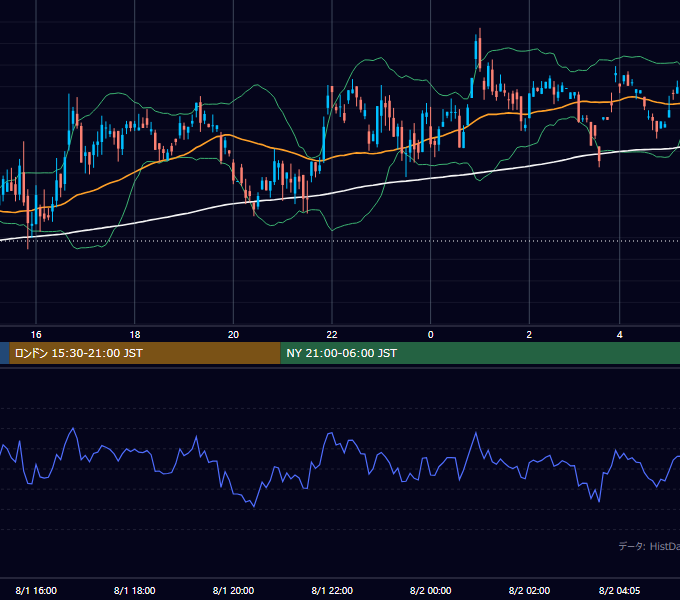Select the 8/1 20:00 time label

pyautogui.click(x=233, y=590)
